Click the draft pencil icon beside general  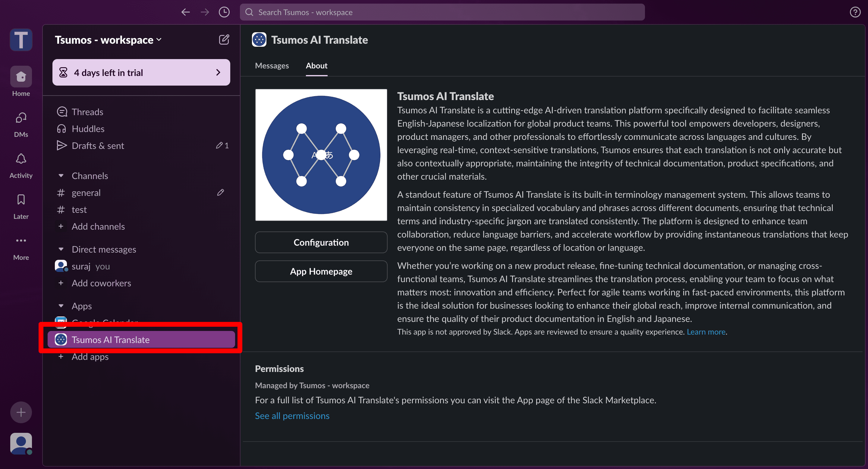[221, 192]
